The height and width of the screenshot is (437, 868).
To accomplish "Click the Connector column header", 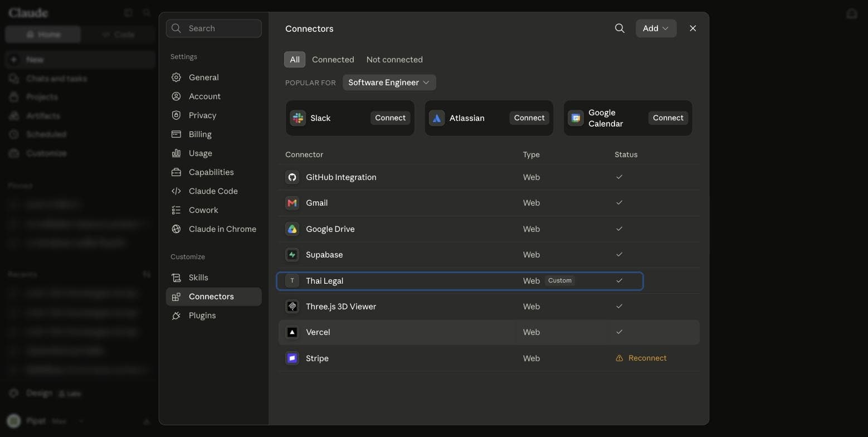I will (x=304, y=154).
